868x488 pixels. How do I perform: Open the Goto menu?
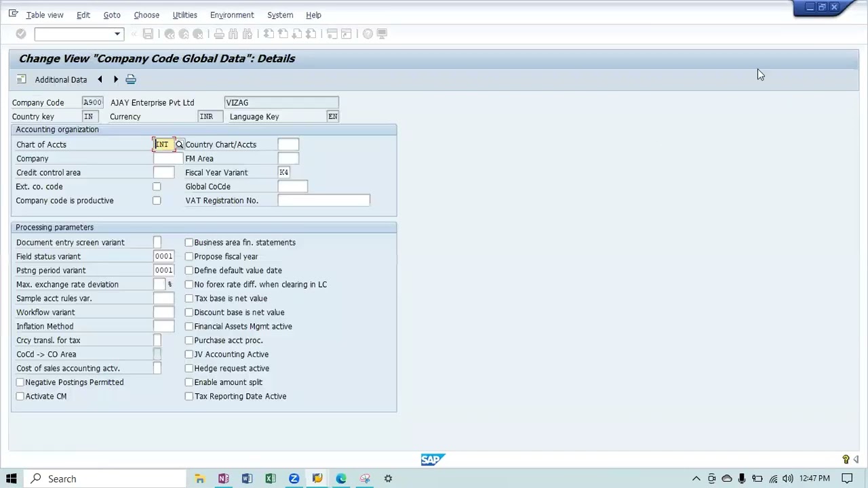click(112, 15)
